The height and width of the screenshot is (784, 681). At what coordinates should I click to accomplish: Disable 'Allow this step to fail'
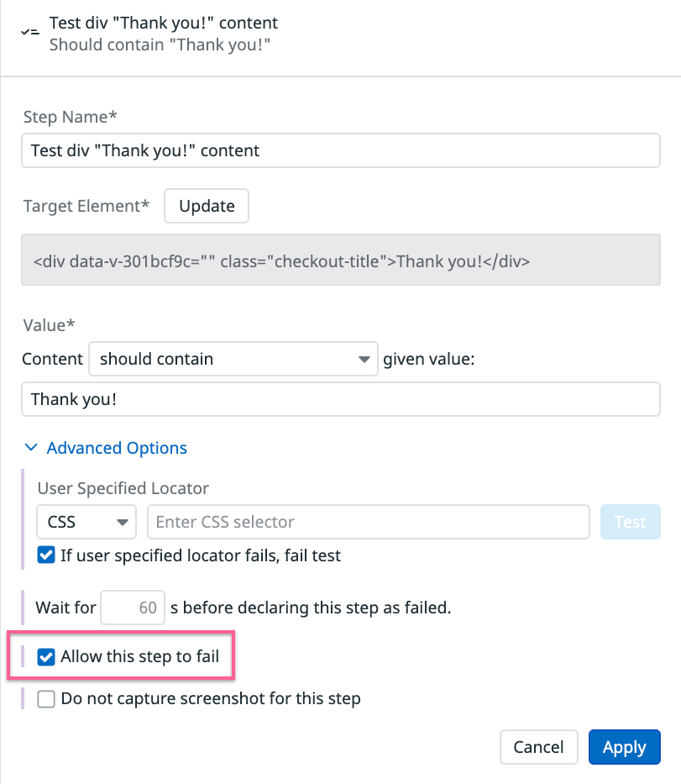click(x=46, y=656)
